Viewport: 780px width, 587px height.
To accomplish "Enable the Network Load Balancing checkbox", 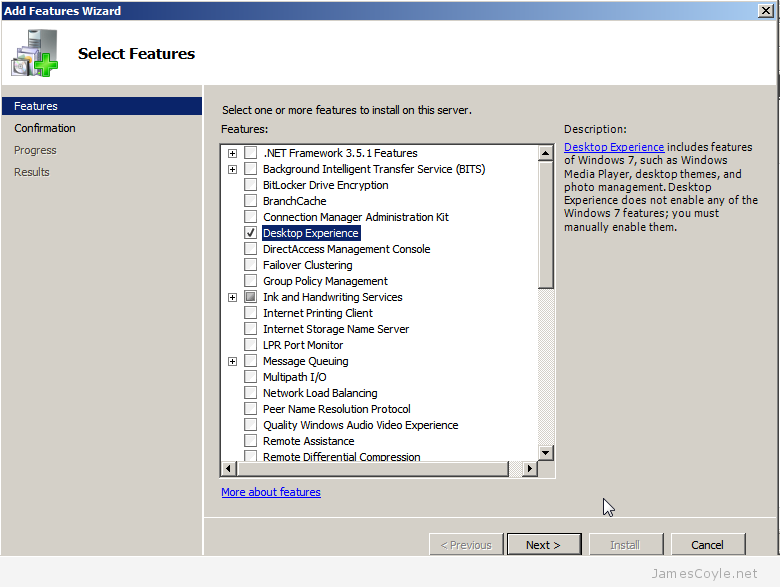I will 251,392.
